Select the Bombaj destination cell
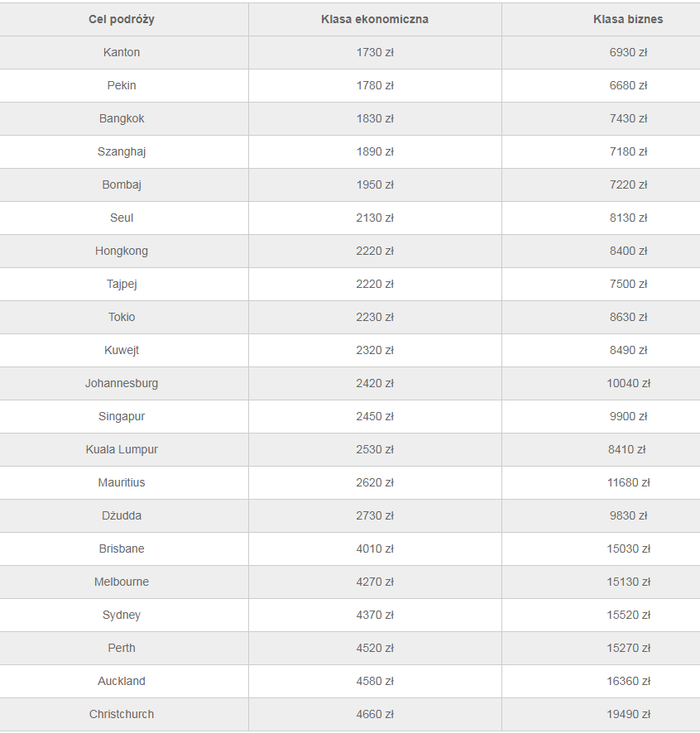700x733 pixels. pos(122,184)
